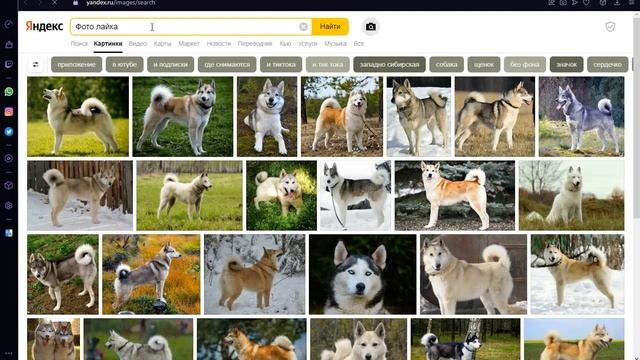Click the Яндекс logo

coord(44,26)
